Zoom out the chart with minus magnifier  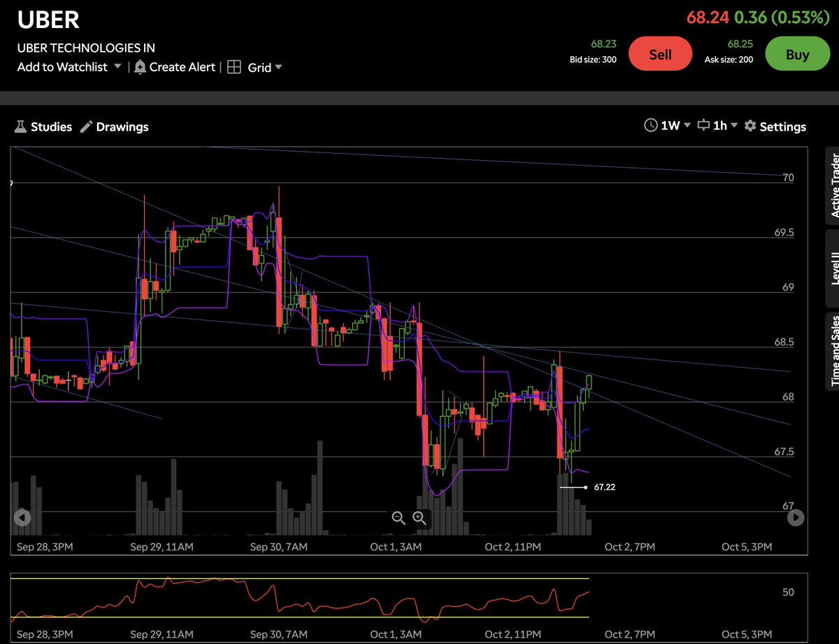tap(399, 518)
